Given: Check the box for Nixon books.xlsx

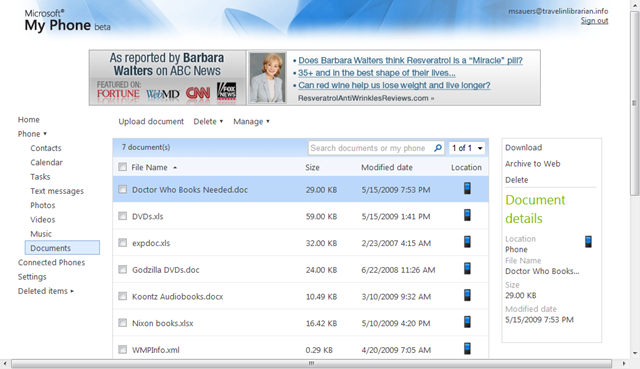Looking at the screenshot, I should [x=122, y=323].
